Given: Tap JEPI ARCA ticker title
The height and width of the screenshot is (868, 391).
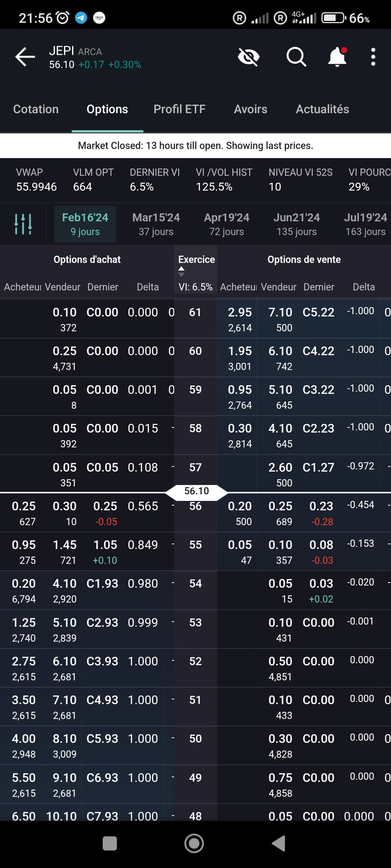Looking at the screenshot, I should point(75,51).
